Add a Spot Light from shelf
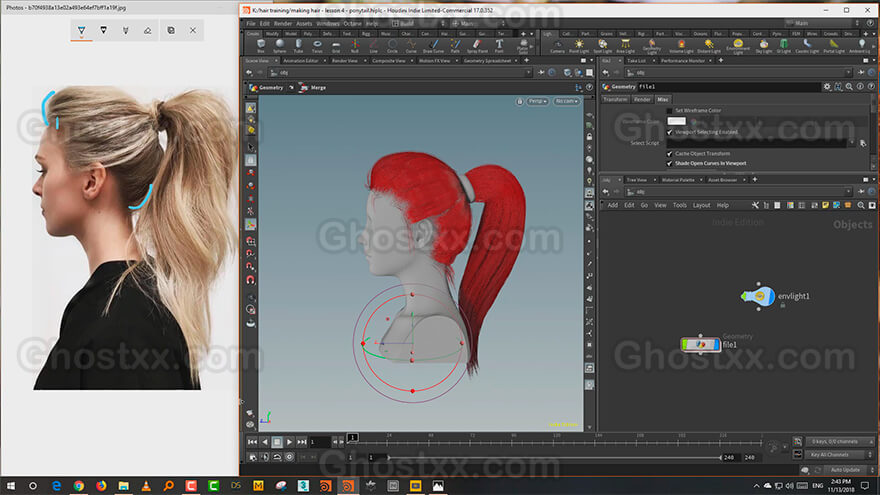880x495 pixels. tap(602, 46)
